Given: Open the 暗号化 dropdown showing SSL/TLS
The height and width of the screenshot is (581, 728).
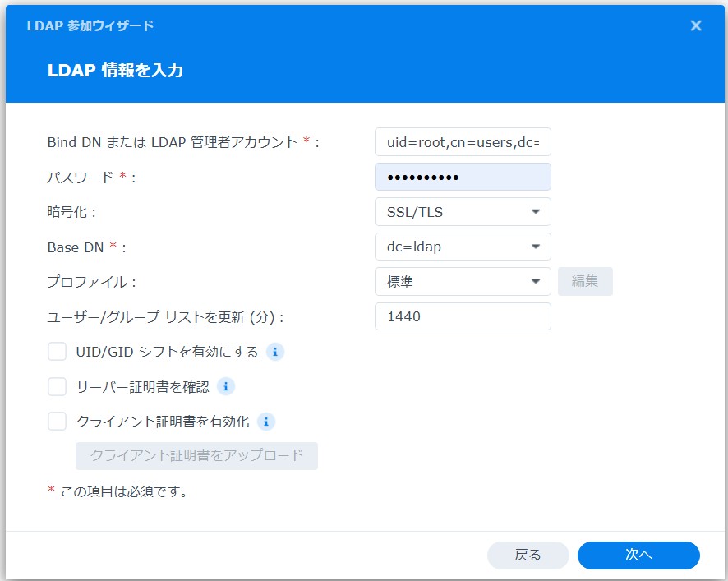Looking at the screenshot, I should (x=463, y=212).
